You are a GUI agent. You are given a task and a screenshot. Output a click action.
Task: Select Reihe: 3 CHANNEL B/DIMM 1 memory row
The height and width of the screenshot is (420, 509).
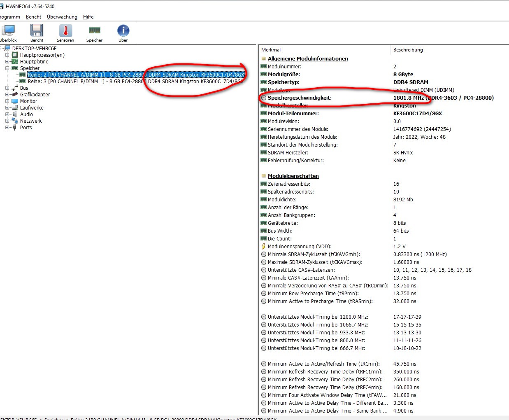[136, 81]
